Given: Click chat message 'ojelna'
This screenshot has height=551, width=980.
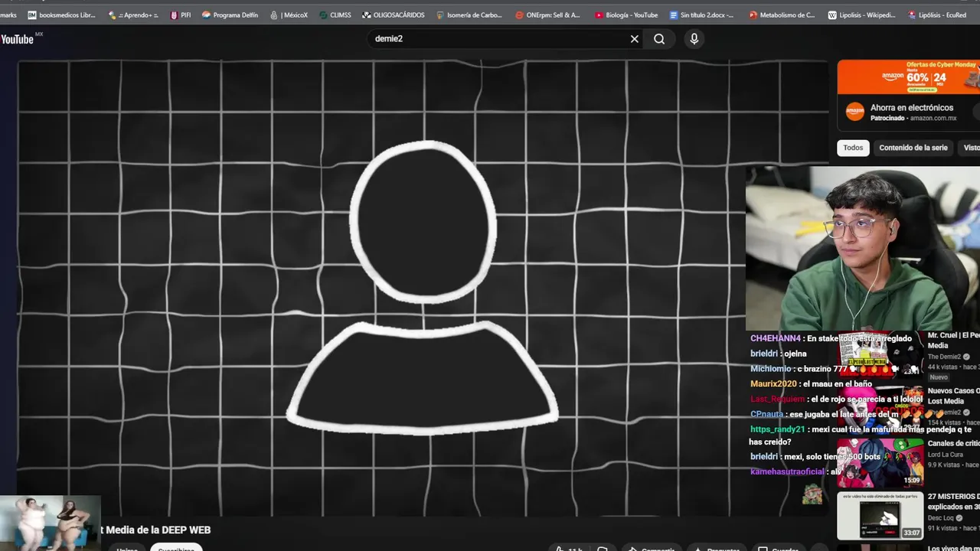Looking at the screenshot, I should point(795,354).
